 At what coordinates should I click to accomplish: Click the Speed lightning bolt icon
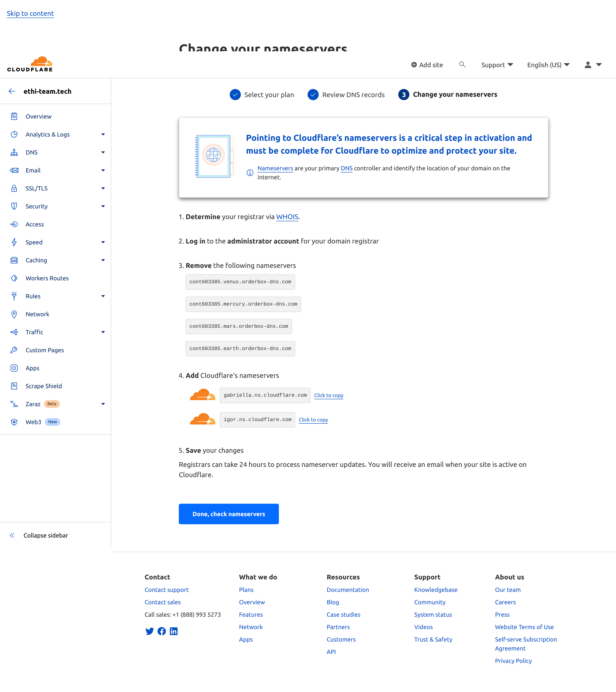14,242
